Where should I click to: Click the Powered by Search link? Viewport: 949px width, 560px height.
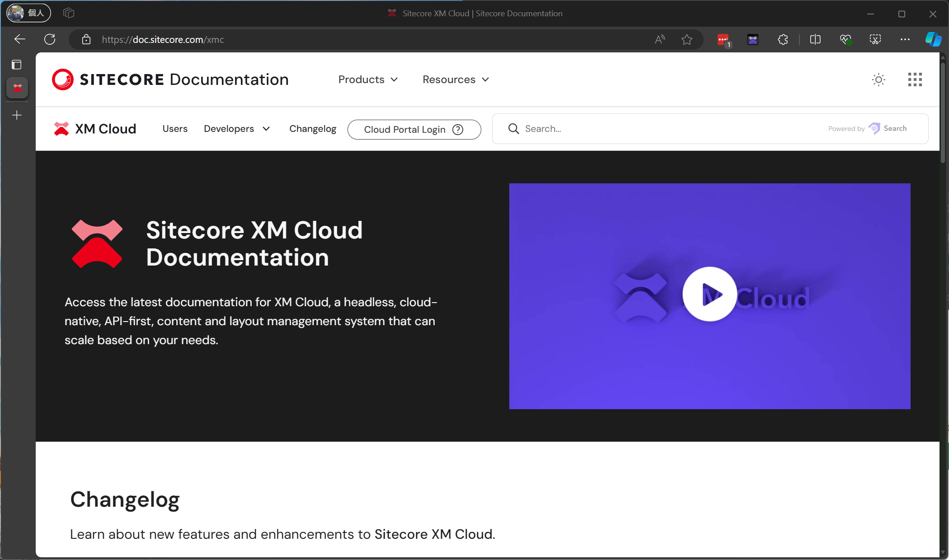click(867, 129)
